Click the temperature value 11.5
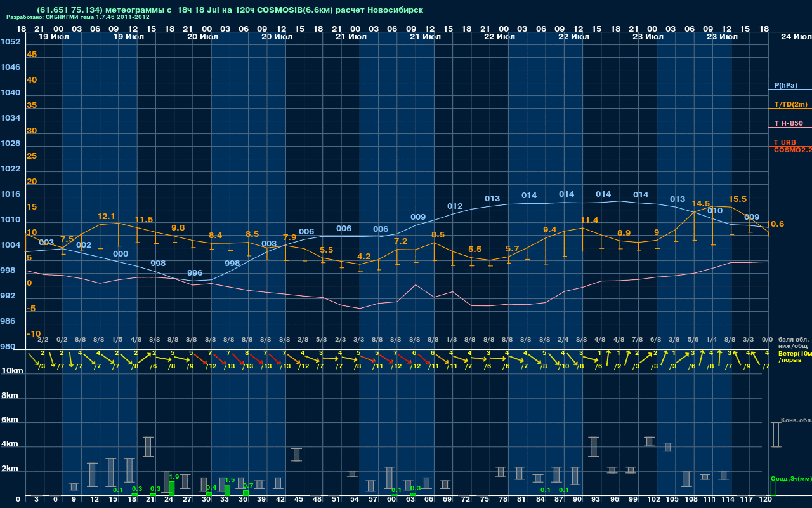The height and width of the screenshot is (508, 812). [x=144, y=220]
